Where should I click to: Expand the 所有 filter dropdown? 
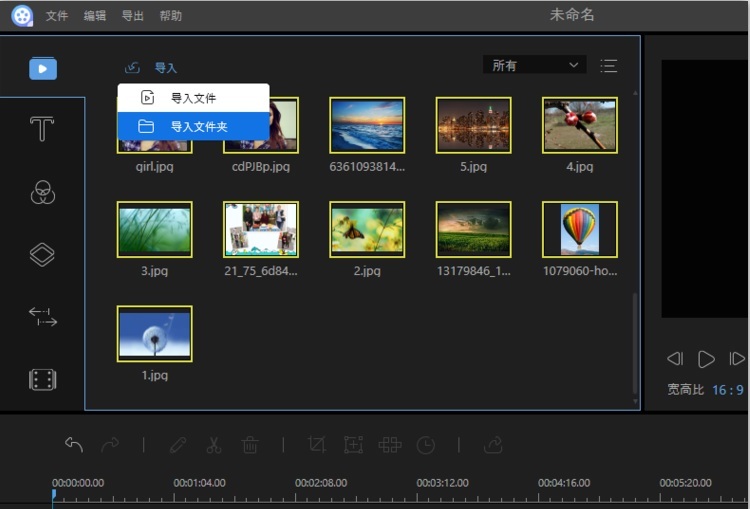(535, 65)
